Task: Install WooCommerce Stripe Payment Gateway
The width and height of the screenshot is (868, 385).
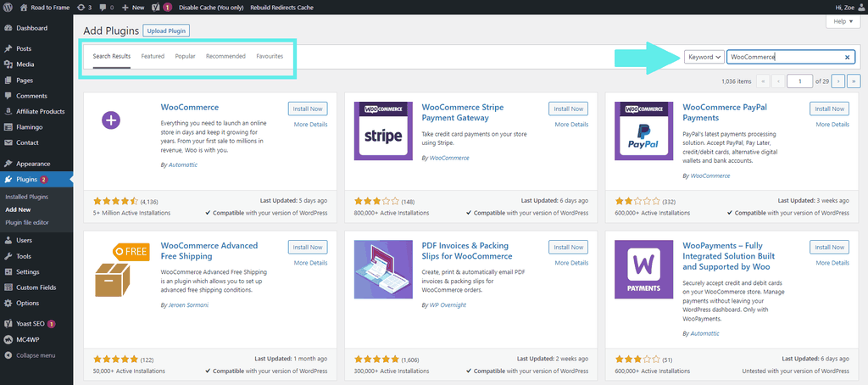Action: (569, 109)
